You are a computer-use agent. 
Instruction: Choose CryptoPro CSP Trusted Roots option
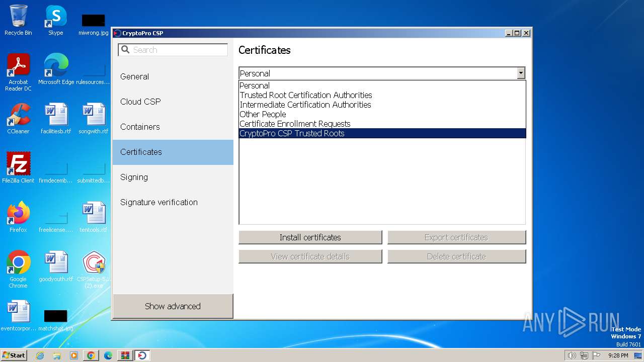[x=382, y=133]
